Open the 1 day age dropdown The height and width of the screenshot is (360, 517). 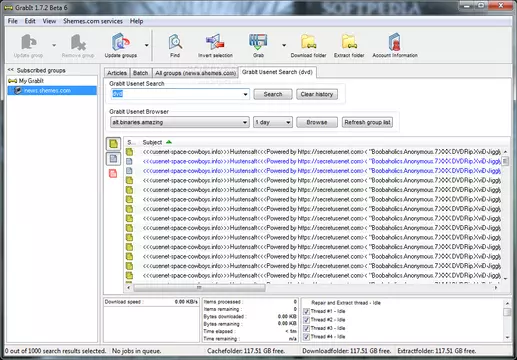pos(288,122)
